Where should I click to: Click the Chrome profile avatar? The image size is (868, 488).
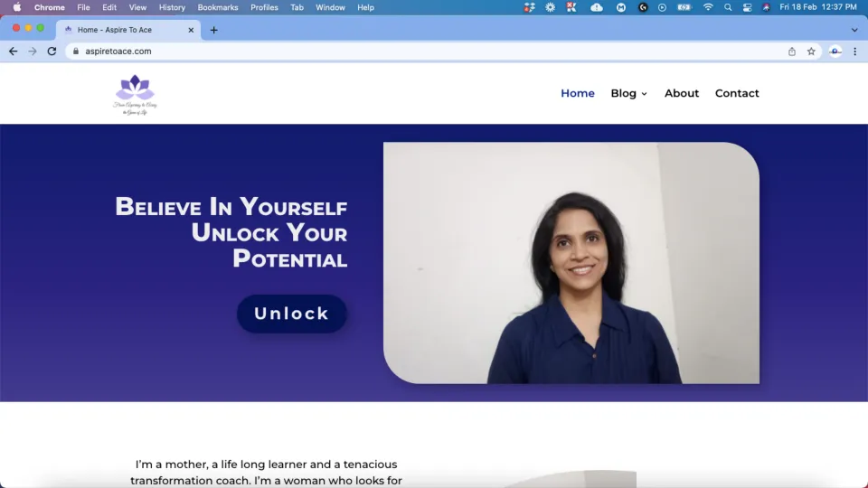pyautogui.click(x=835, y=52)
